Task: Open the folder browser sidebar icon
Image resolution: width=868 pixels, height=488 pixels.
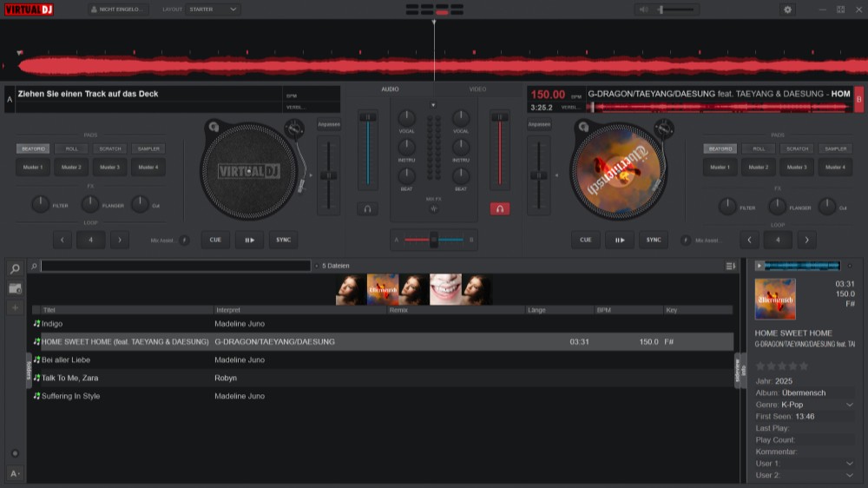Action: pyautogui.click(x=15, y=288)
